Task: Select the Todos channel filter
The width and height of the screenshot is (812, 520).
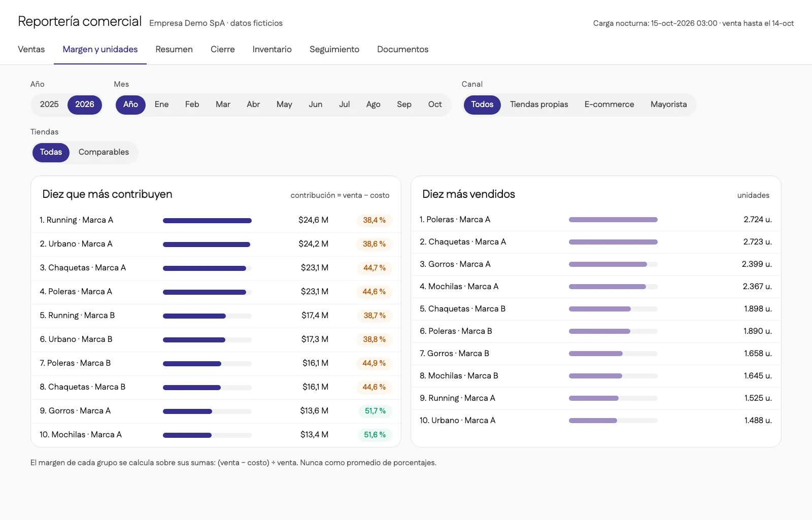Action: [x=482, y=105]
